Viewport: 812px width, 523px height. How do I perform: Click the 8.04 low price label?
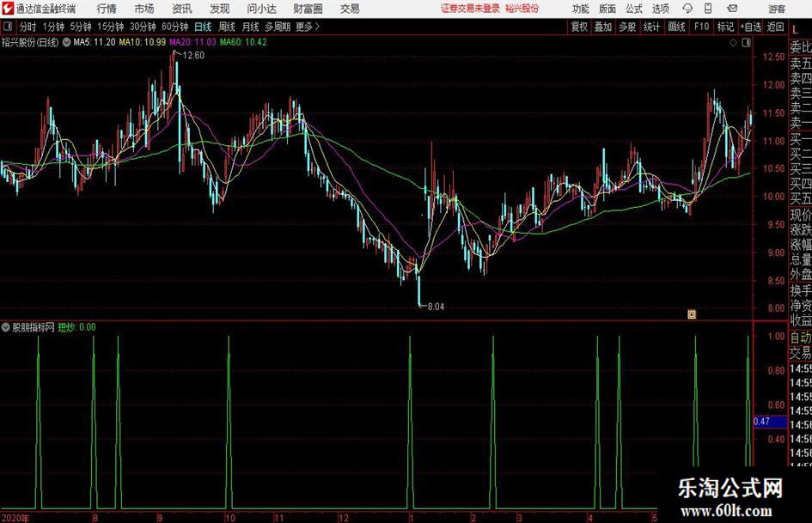[436, 307]
